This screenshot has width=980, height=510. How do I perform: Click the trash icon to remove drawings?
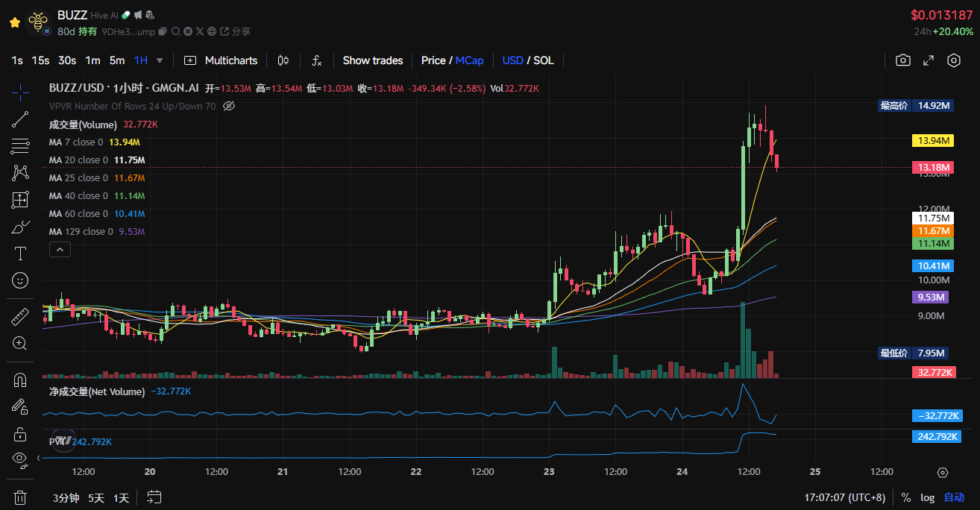[x=20, y=497]
